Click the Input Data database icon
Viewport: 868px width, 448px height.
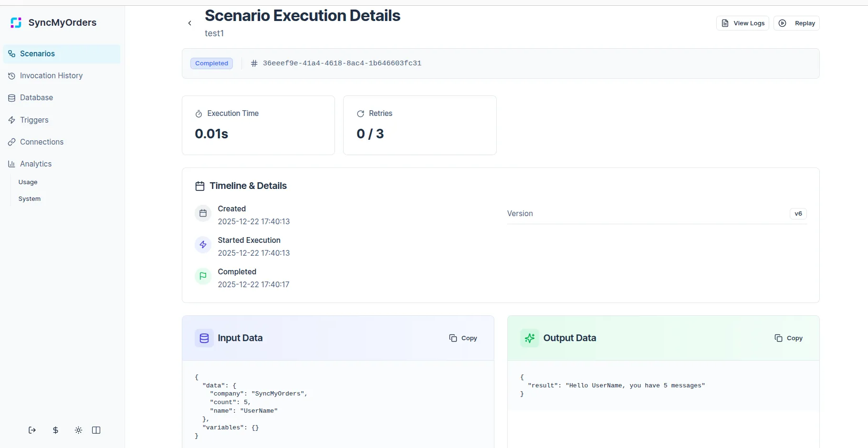(204, 338)
